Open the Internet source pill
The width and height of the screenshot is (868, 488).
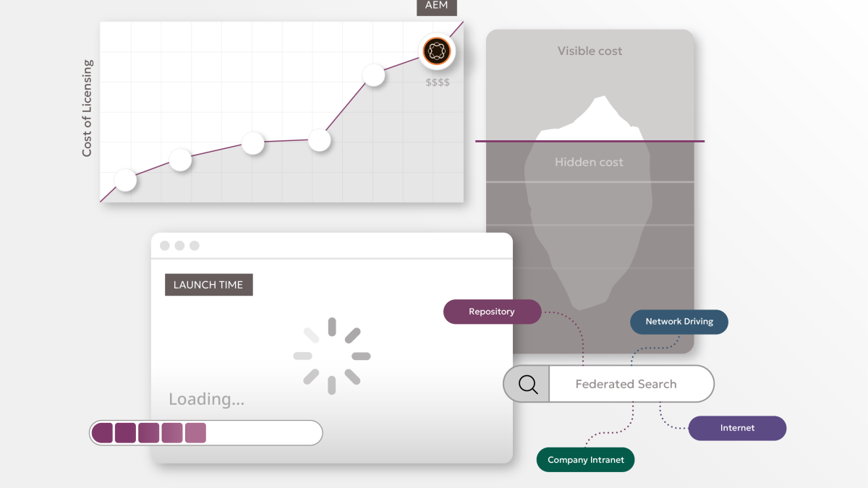coord(737,428)
